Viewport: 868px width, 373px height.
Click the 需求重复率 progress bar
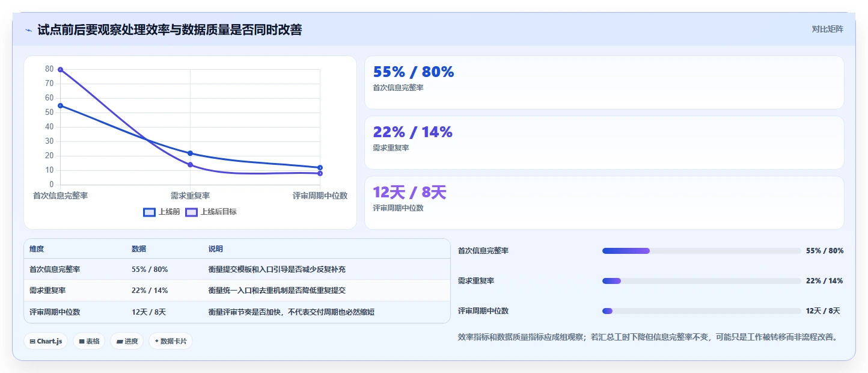pyautogui.click(x=701, y=281)
